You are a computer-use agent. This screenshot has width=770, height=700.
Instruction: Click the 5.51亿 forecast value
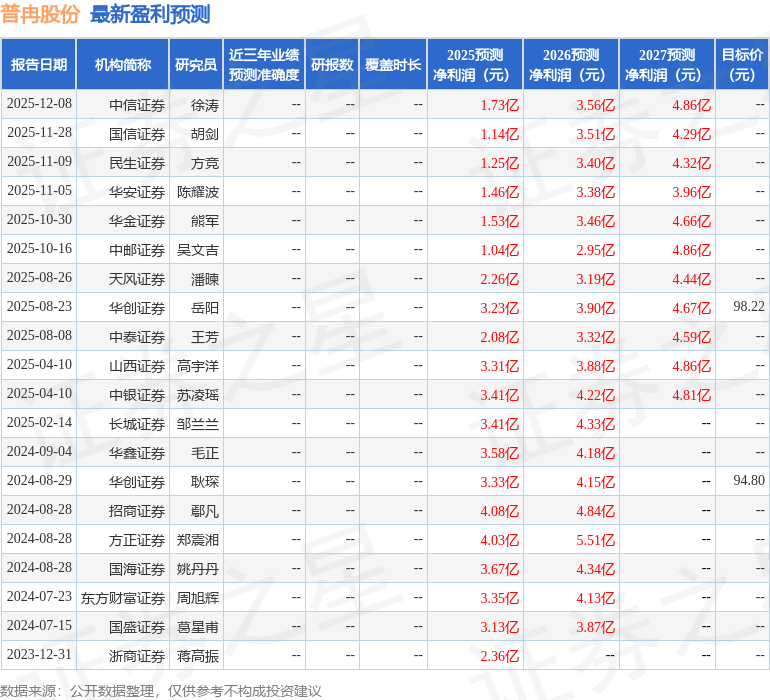point(596,540)
